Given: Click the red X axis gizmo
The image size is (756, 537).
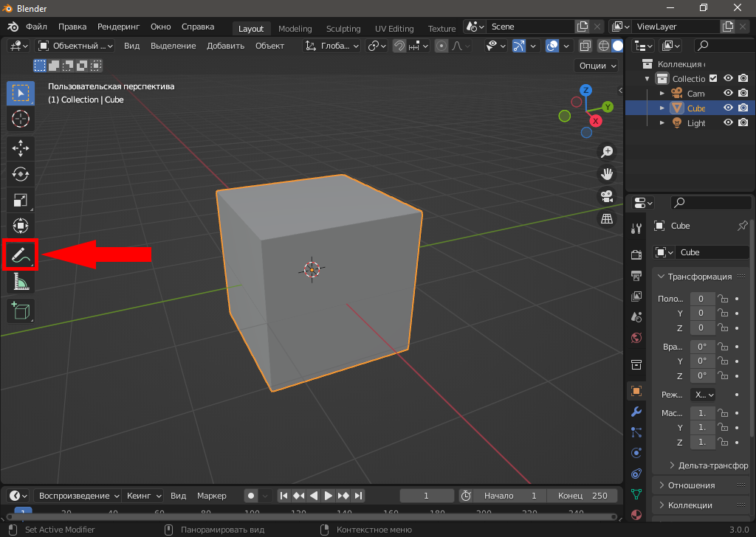Looking at the screenshot, I should (595, 121).
